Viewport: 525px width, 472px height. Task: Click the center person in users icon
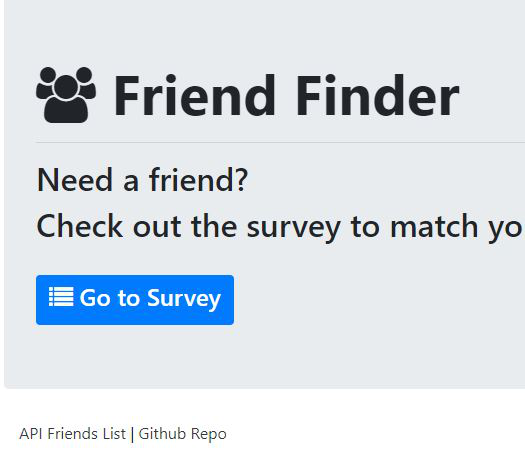pos(66,100)
